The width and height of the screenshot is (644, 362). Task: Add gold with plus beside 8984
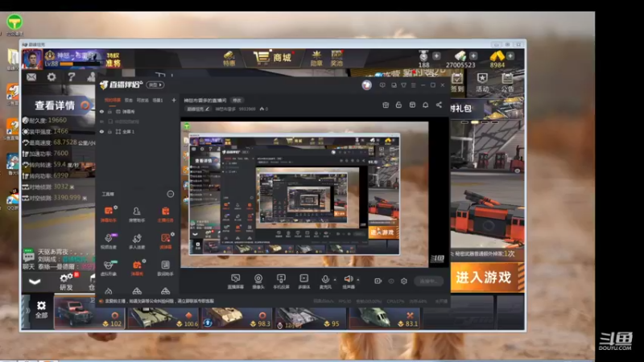pyautogui.click(x=510, y=56)
